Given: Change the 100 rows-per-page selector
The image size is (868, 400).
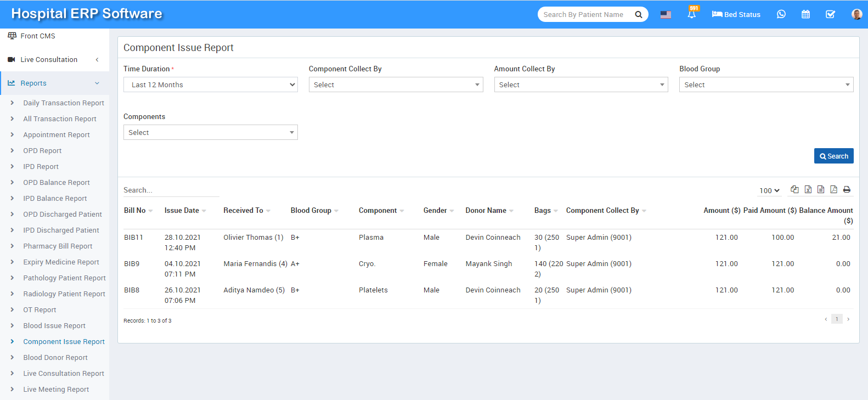Looking at the screenshot, I should click(x=769, y=190).
